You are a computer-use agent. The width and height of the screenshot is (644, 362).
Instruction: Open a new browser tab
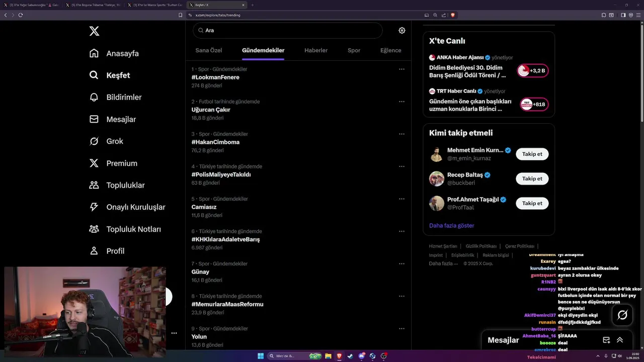pos(253,5)
